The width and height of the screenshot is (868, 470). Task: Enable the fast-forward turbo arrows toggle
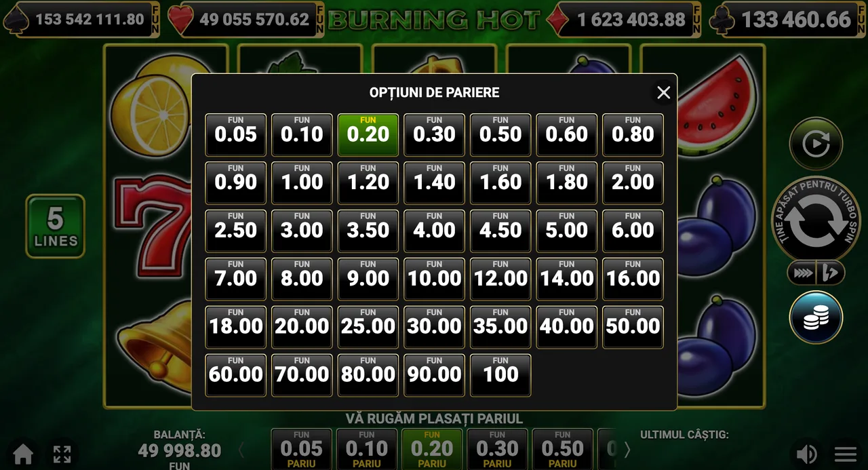click(802, 273)
